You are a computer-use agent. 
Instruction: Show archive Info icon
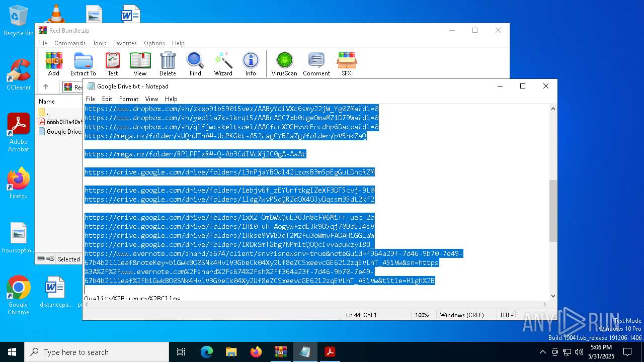[251, 64]
